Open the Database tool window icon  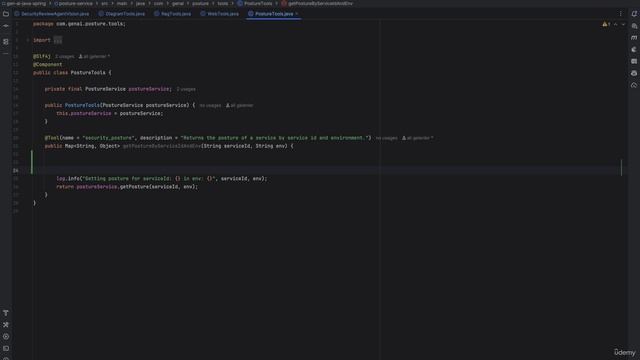pos(634,61)
